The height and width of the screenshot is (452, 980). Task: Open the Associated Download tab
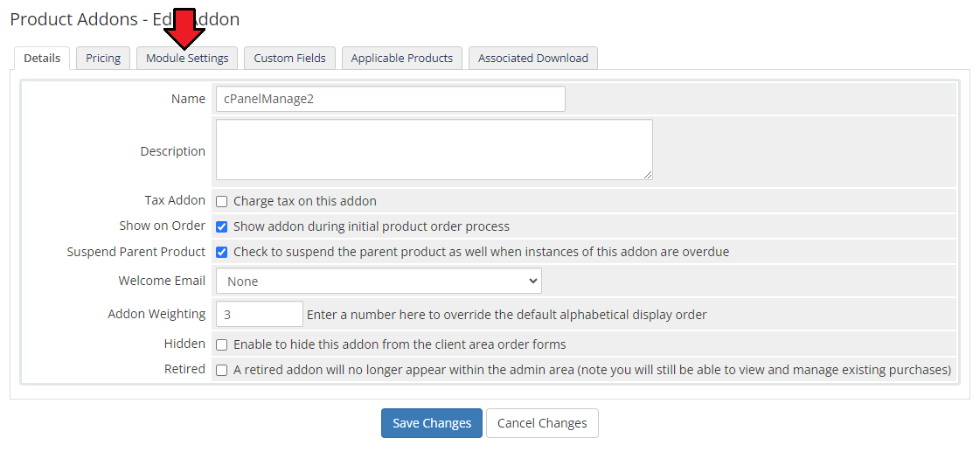coord(533,59)
